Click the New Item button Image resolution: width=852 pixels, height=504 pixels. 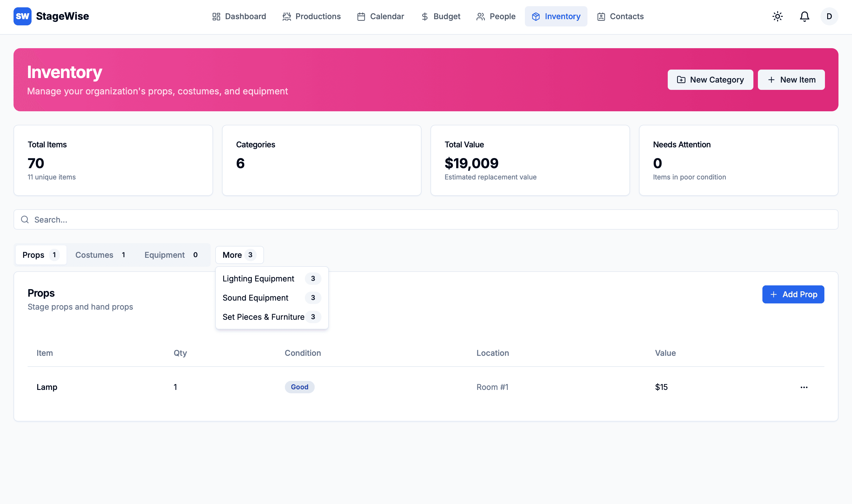pyautogui.click(x=791, y=80)
